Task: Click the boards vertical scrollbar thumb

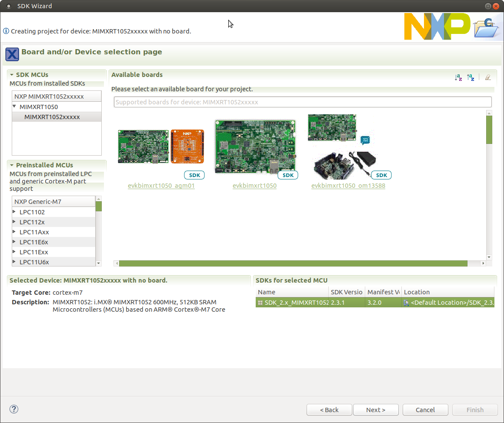Action: pos(489,130)
